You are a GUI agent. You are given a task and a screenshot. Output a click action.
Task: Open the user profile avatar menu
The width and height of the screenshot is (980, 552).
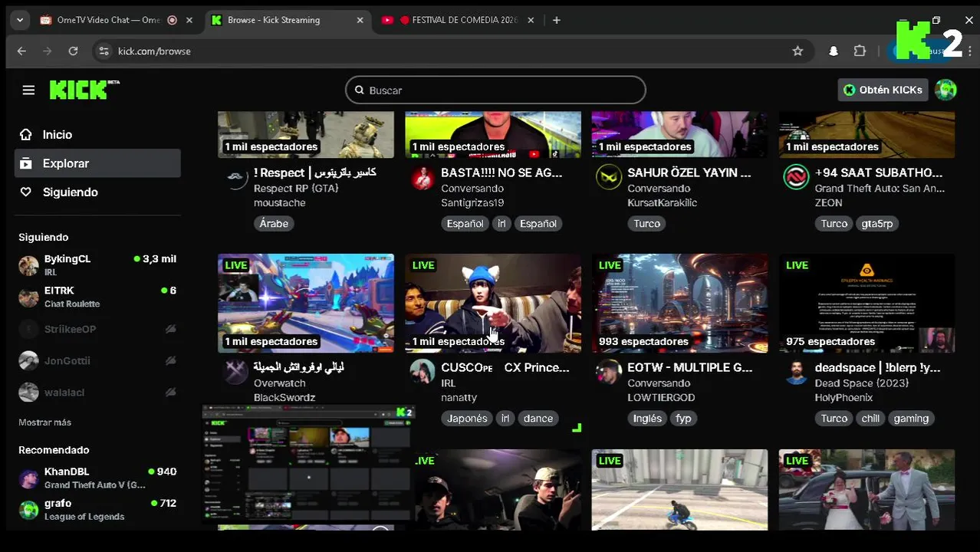[x=945, y=90]
